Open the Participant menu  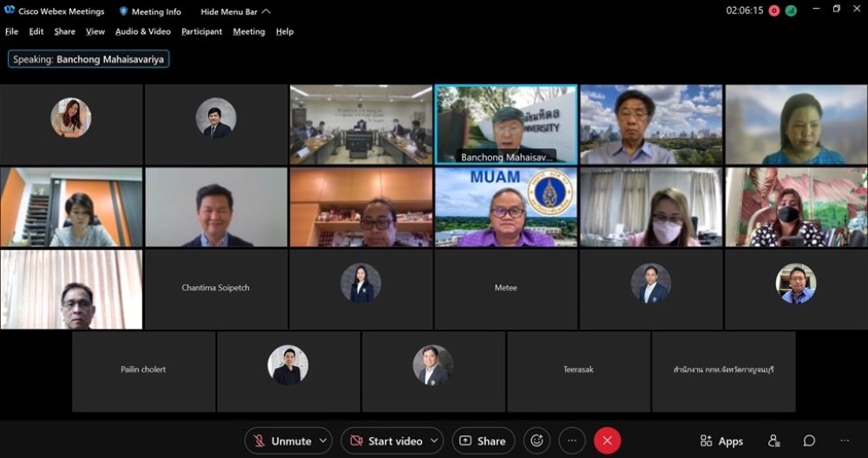pyautogui.click(x=201, y=31)
